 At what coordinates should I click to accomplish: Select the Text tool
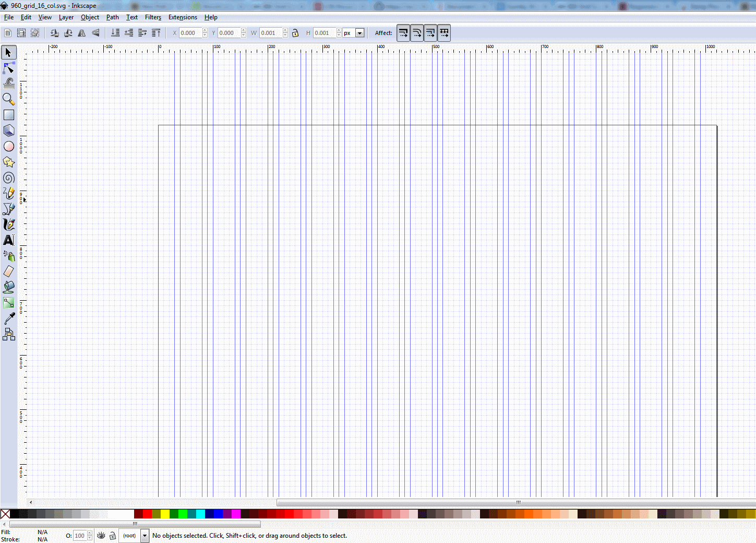8,240
